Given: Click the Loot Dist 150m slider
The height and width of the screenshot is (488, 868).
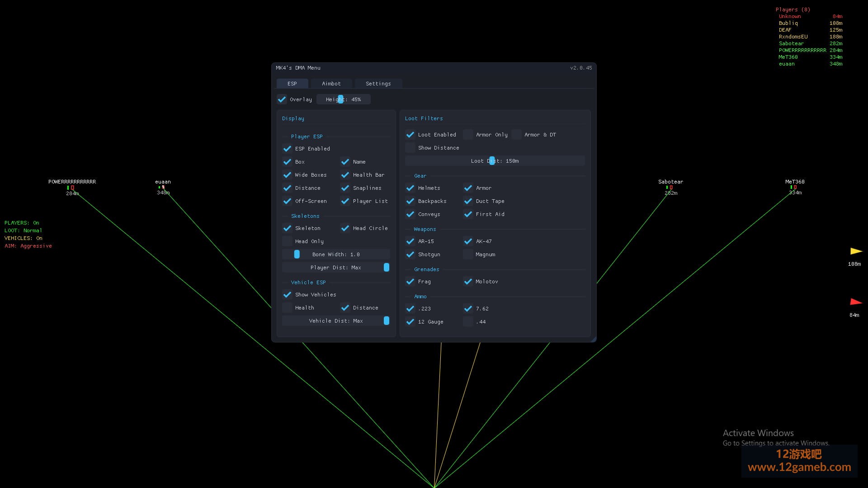Looking at the screenshot, I should [x=495, y=161].
